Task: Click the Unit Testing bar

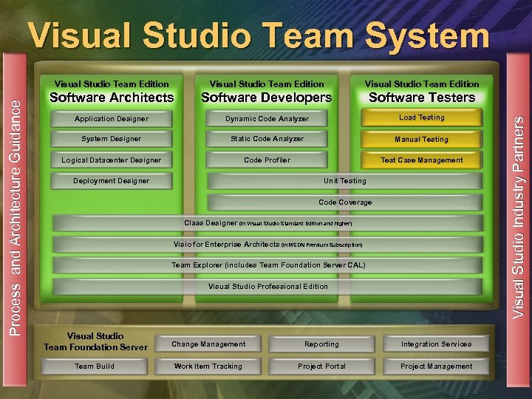Action: [345, 181]
